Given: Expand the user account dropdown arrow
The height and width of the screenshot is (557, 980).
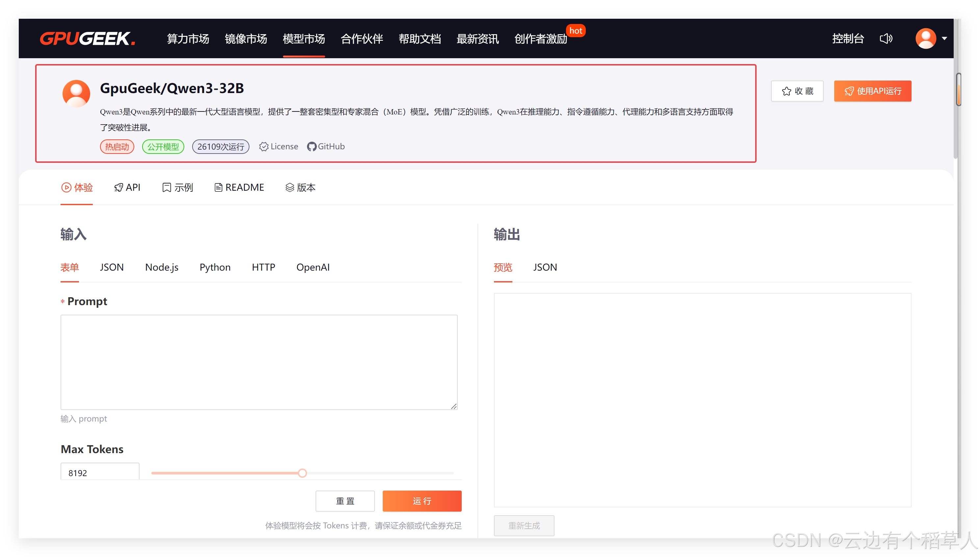Looking at the screenshot, I should point(944,39).
